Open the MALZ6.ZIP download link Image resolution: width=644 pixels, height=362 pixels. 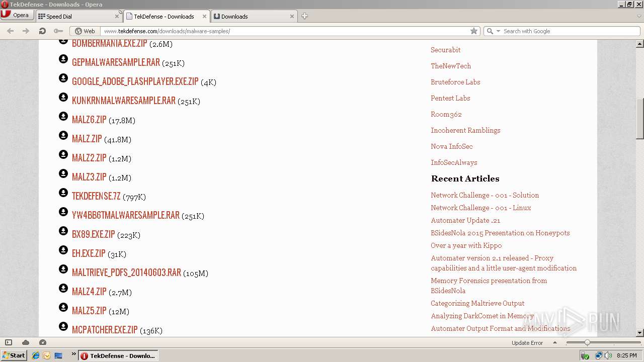point(89,120)
